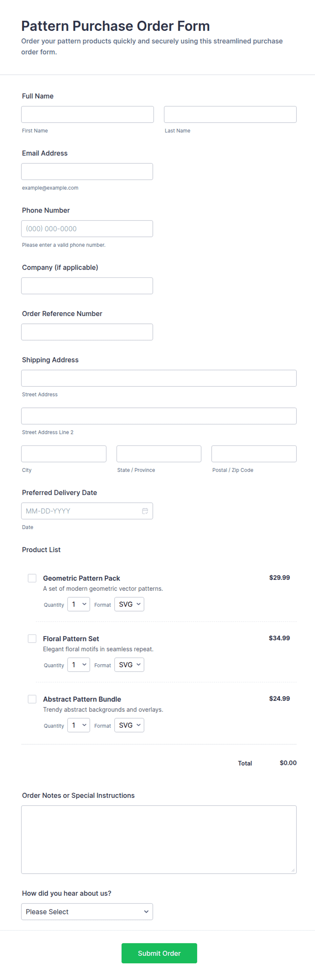Open the calendar icon in delivery date field
The width and height of the screenshot is (315, 980).
click(x=145, y=511)
